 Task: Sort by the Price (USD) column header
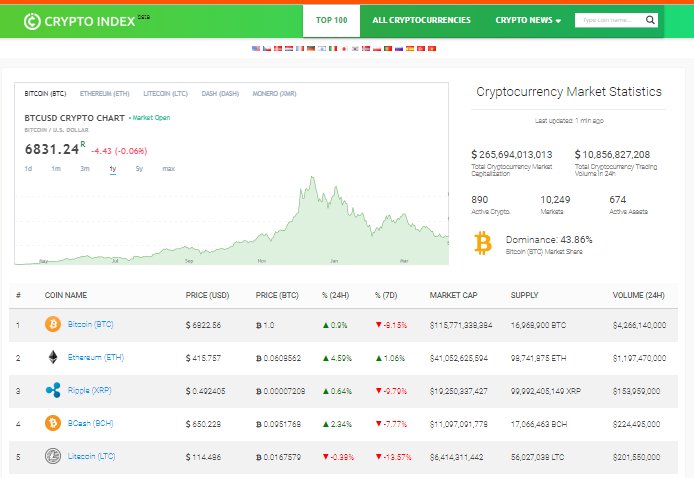[x=207, y=295]
